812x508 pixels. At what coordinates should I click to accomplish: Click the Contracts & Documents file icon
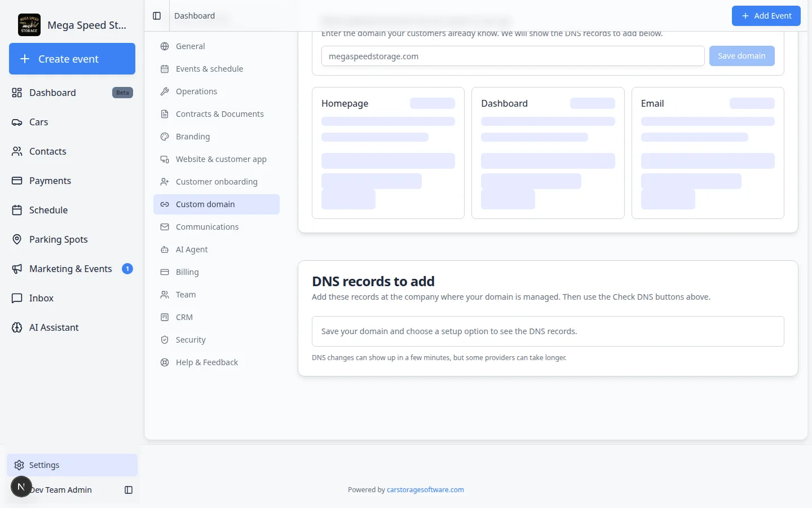pos(165,114)
